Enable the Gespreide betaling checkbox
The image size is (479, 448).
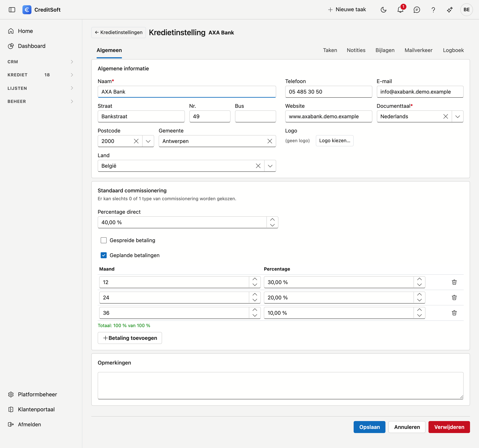[104, 240]
